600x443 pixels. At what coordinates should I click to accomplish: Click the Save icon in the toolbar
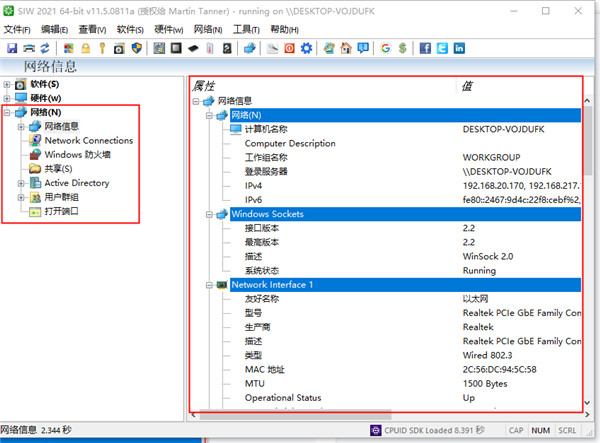click(11, 48)
